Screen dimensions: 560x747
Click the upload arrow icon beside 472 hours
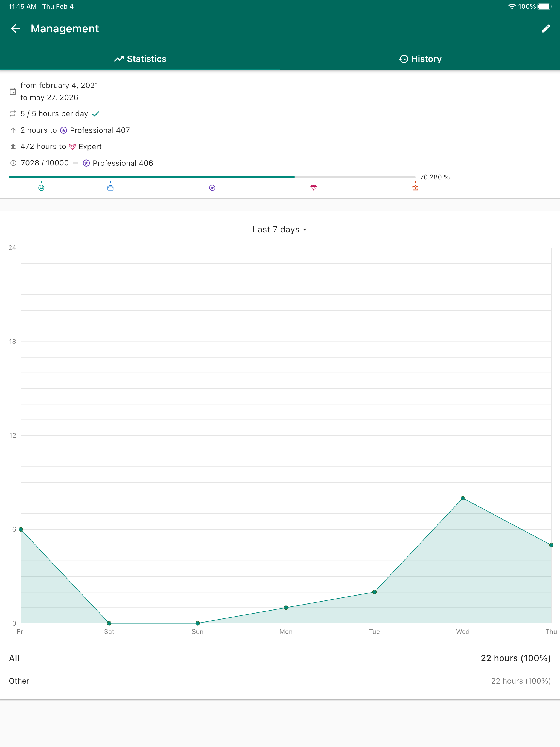coord(13,146)
